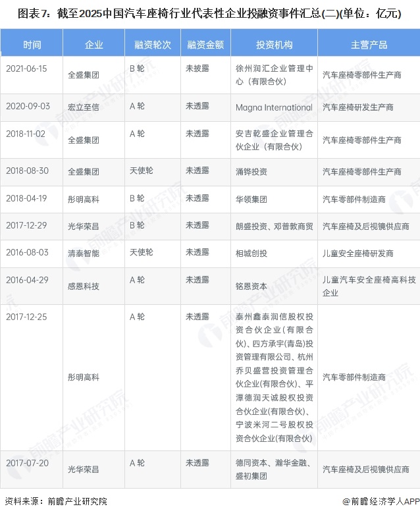Click the 宏立至信 company cell
The width and height of the screenshot is (420, 515).
[84, 107]
